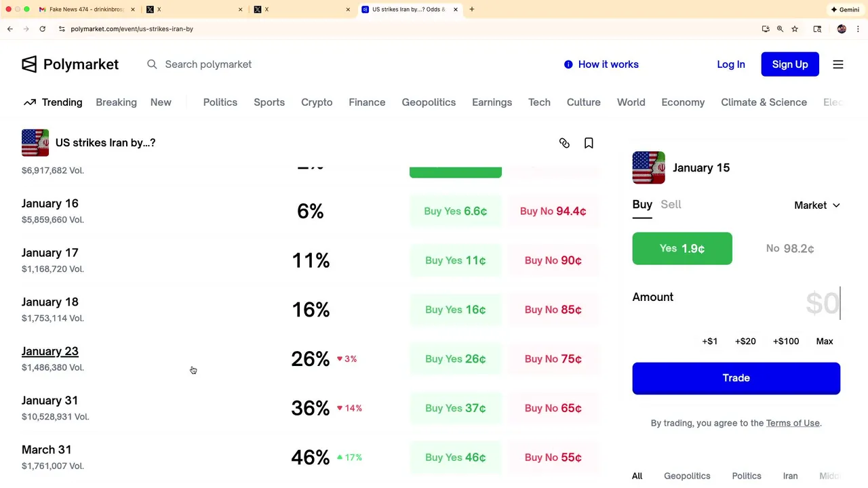Click the Chrome zoom magnifier icon

point(780,29)
